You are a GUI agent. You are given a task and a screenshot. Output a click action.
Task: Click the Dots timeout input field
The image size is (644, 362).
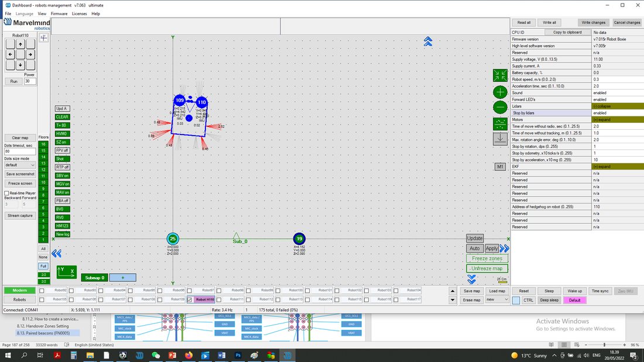[x=20, y=151]
